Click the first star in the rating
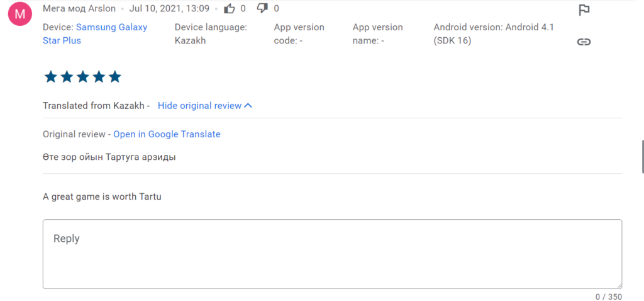 51,77
